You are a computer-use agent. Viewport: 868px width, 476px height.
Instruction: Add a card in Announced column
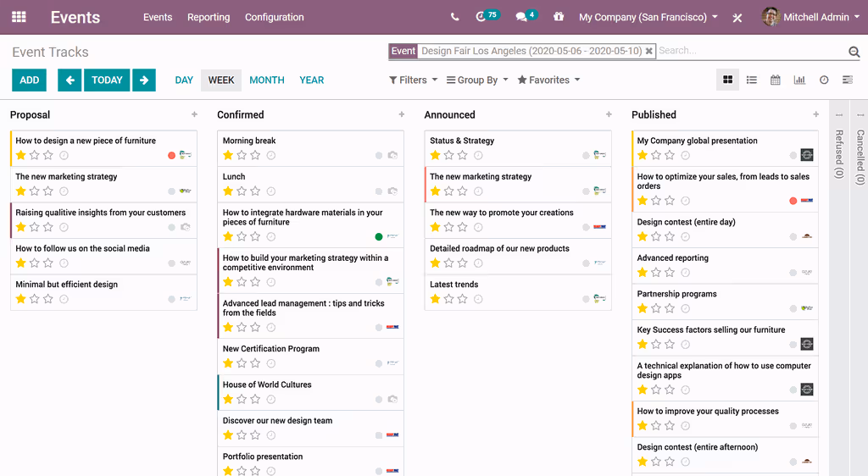tap(609, 114)
